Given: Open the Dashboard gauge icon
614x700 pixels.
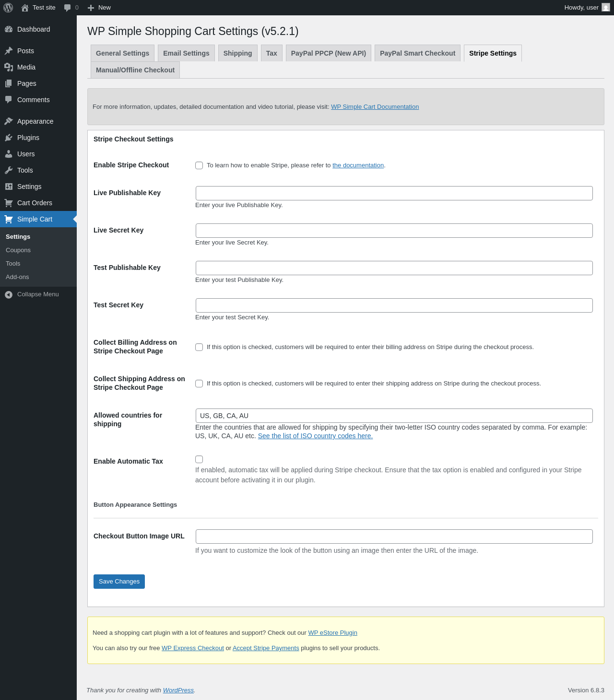Looking at the screenshot, I should [9, 29].
